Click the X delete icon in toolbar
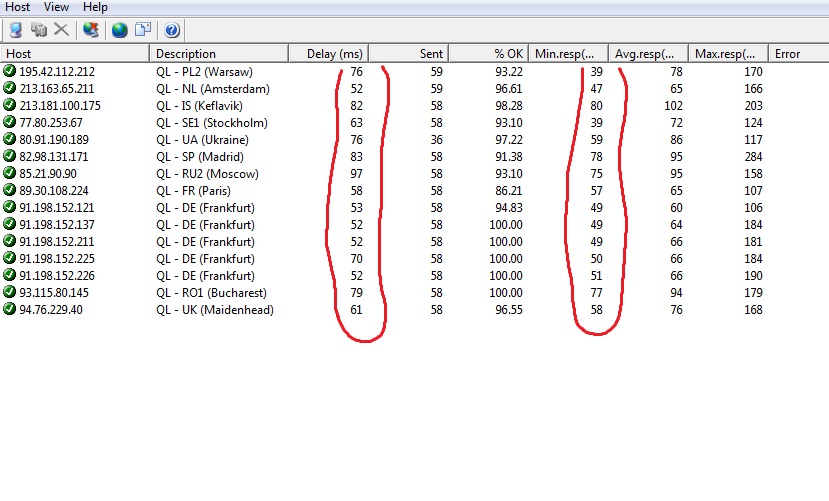The image size is (829, 501). (x=61, y=30)
